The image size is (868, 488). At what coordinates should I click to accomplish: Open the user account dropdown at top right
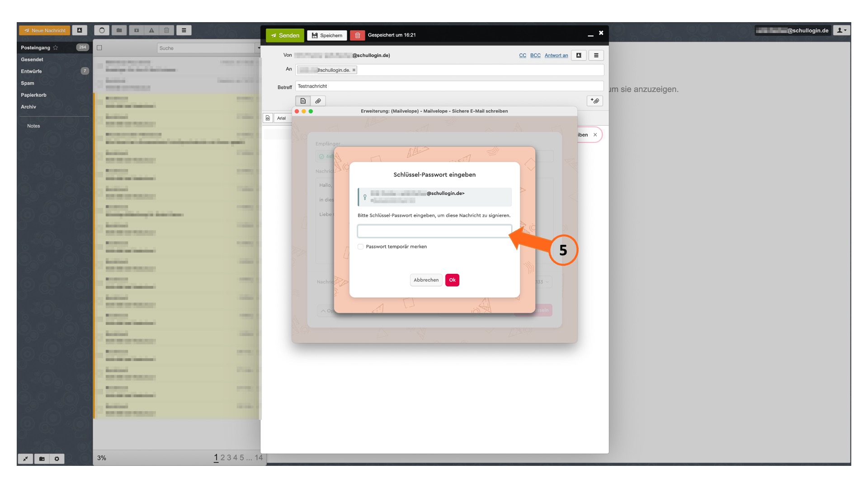(842, 30)
